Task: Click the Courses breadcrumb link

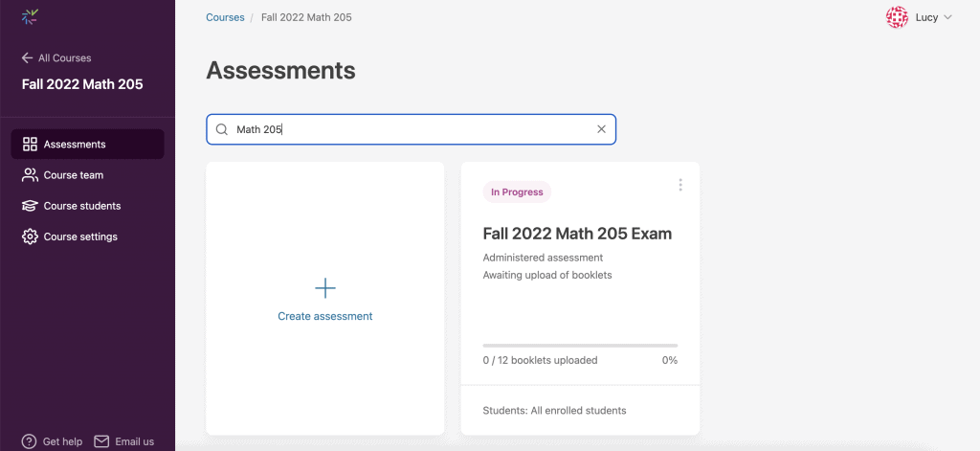Action: [x=225, y=17]
